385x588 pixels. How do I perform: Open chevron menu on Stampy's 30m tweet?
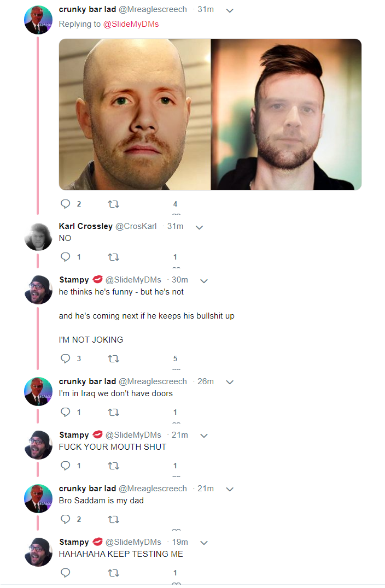pos(204,280)
